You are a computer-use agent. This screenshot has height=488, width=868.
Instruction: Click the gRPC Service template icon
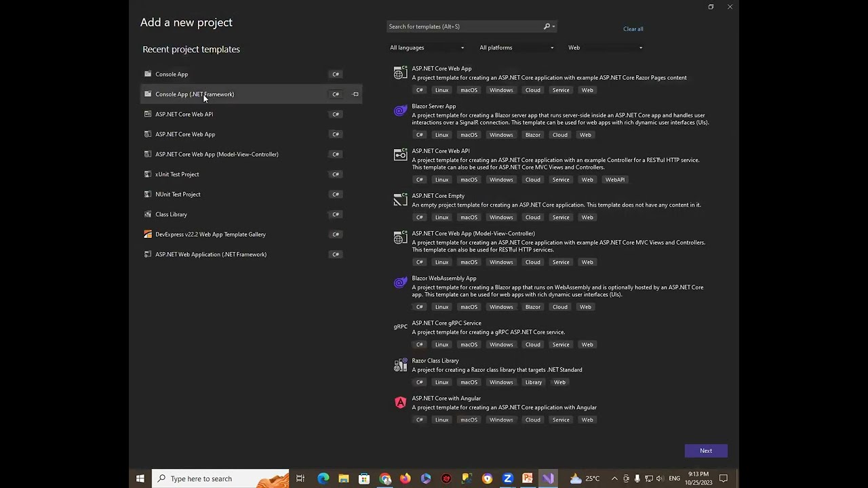(400, 327)
